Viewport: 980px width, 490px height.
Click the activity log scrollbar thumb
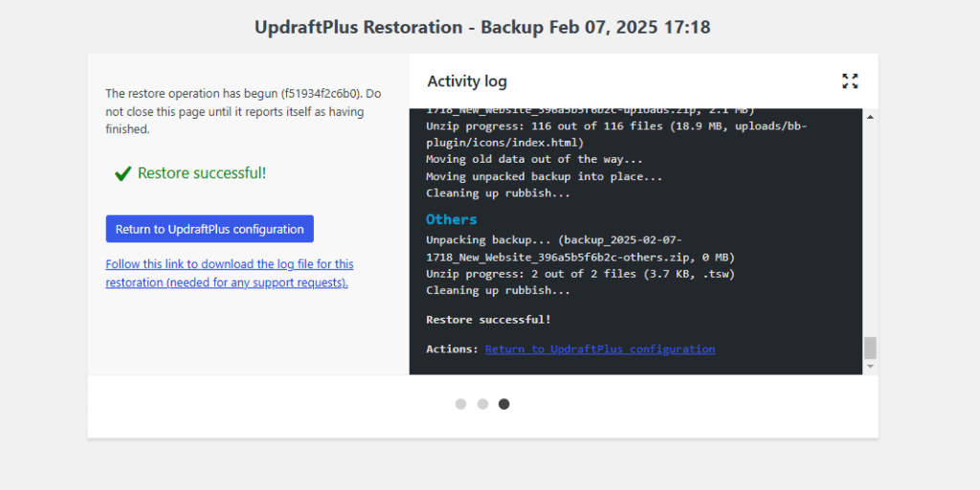[x=870, y=347]
